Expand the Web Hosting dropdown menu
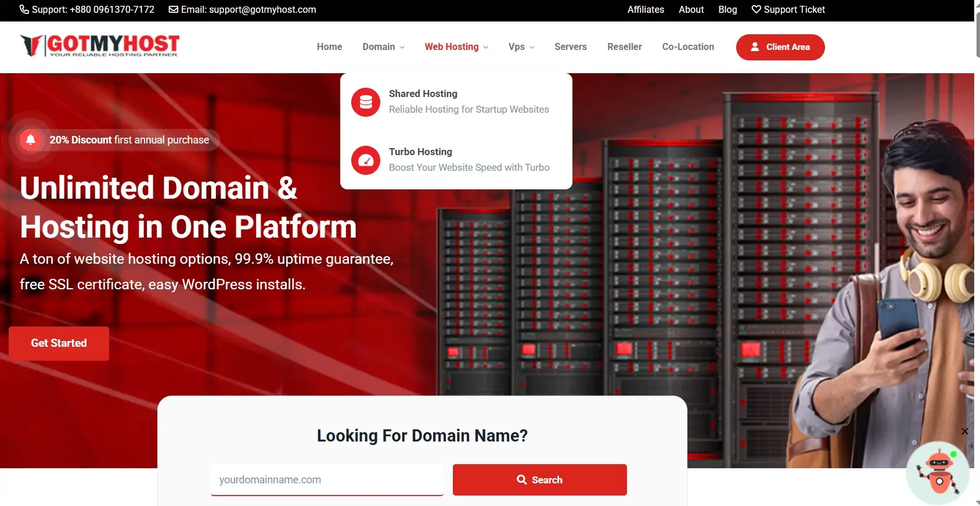The height and width of the screenshot is (506, 980). pos(456,47)
